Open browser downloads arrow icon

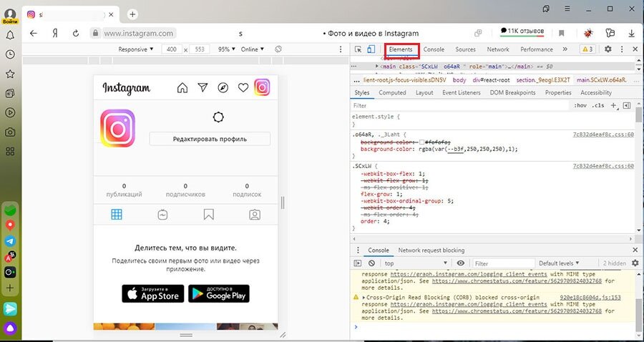(x=631, y=33)
